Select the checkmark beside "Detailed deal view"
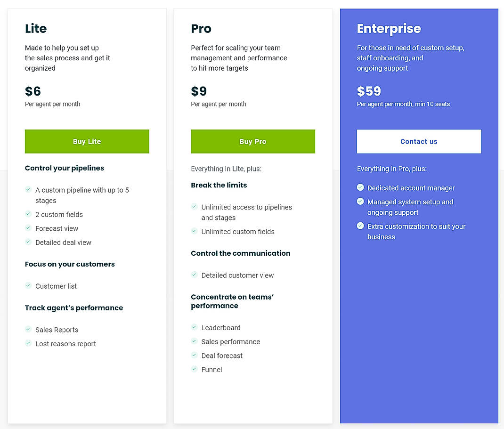This screenshot has width=504, height=429. pos(28,242)
